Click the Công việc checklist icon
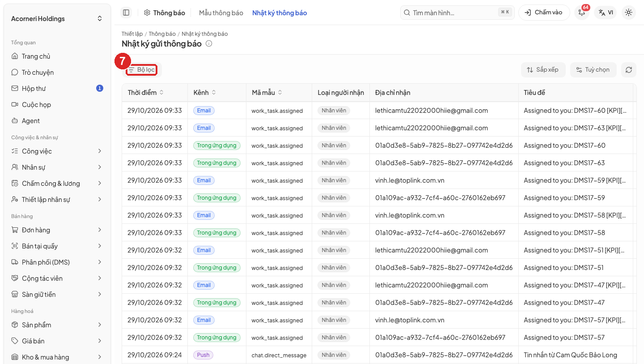The height and width of the screenshot is (364, 644). click(15, 151)
